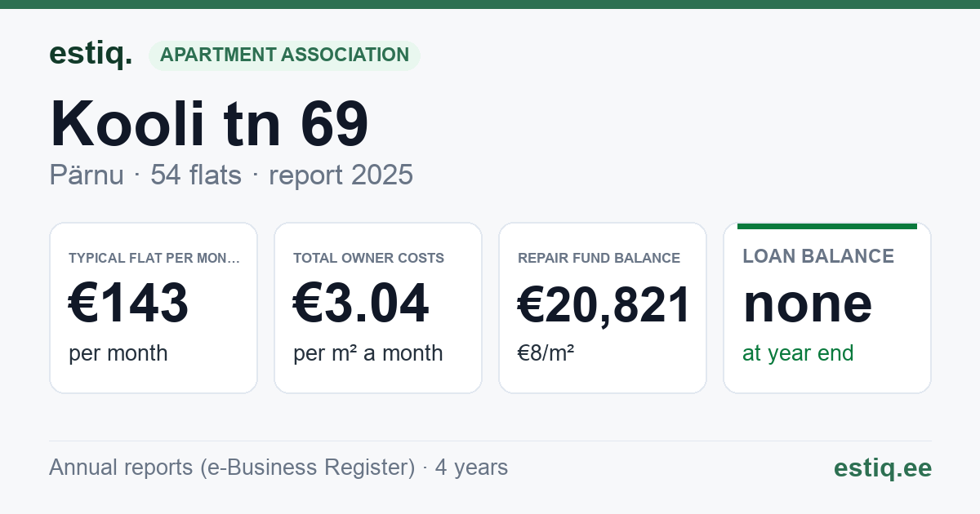
Task: Click the Pärnu · 54 flats · report 2025 subtitle
Action: coord(231,175)
